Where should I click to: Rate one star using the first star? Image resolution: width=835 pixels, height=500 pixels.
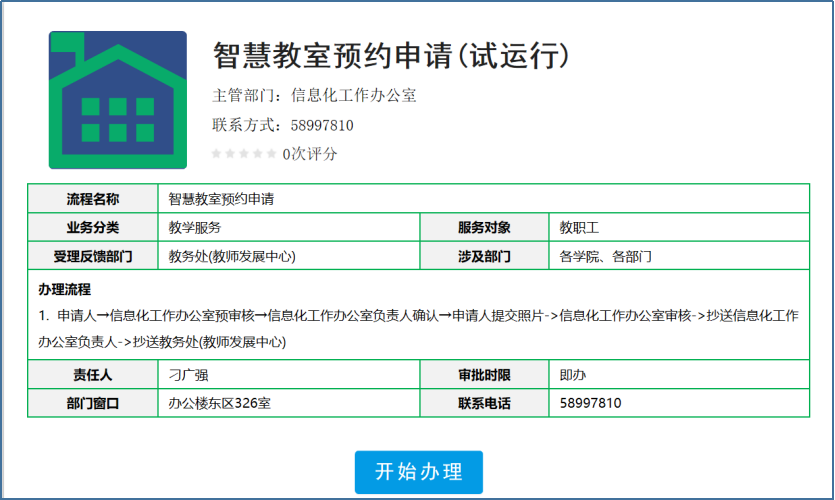pos(216,154)
